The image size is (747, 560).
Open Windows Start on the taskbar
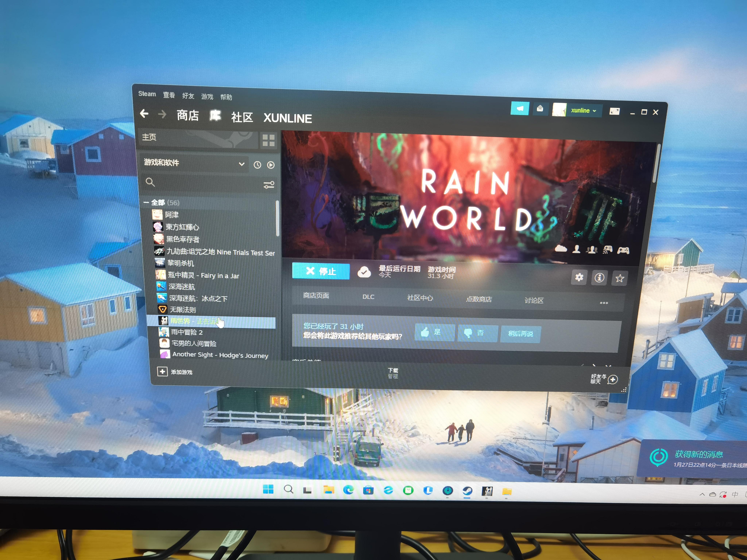coord(268,489)
